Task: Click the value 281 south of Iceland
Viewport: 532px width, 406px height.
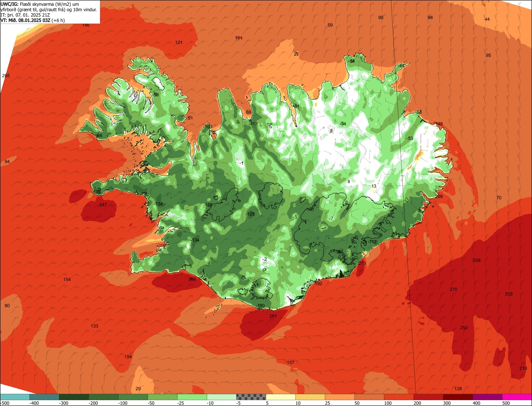Action: 273,316
